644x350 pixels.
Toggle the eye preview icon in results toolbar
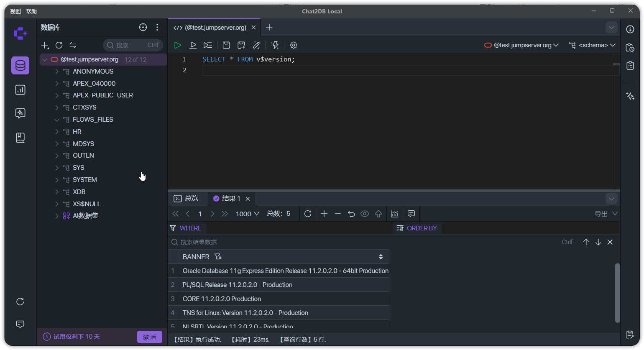(x=365, y=214)
